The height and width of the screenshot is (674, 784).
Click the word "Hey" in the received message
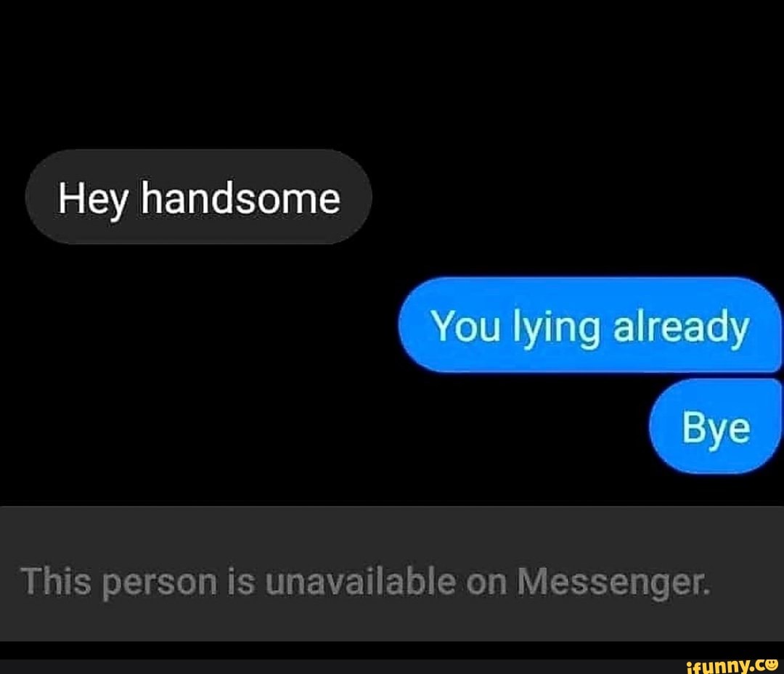(x=92, y=200)
